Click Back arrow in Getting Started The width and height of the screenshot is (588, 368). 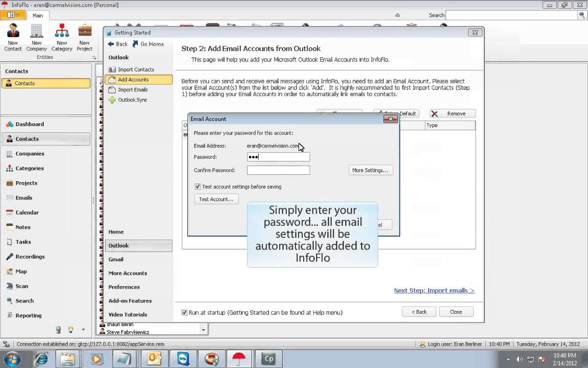[x=117, y=44]
